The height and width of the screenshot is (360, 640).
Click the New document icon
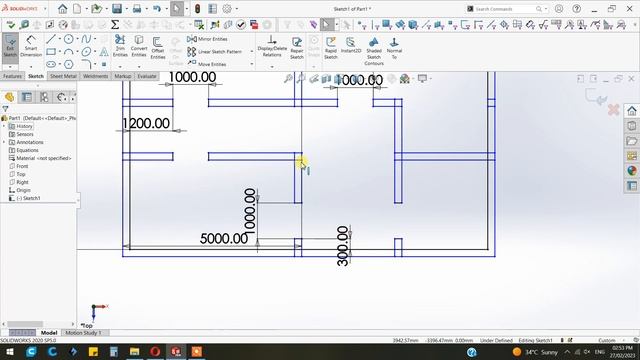coord(77,9)
